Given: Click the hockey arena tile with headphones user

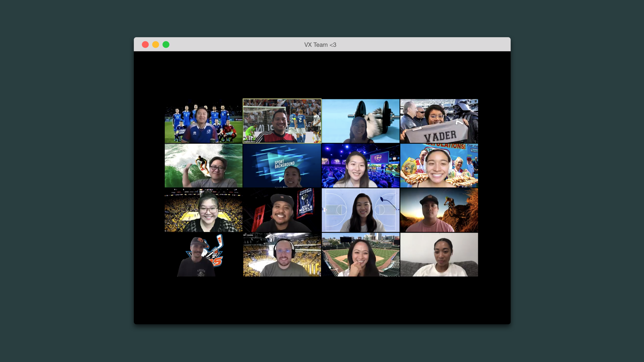Looking at the screenshot, I should tap(282, 255).
